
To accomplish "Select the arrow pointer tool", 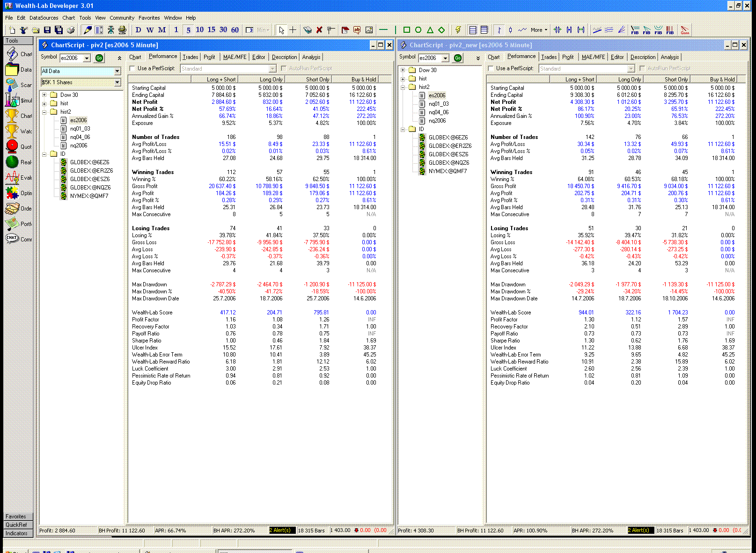I will coord(281,30).
